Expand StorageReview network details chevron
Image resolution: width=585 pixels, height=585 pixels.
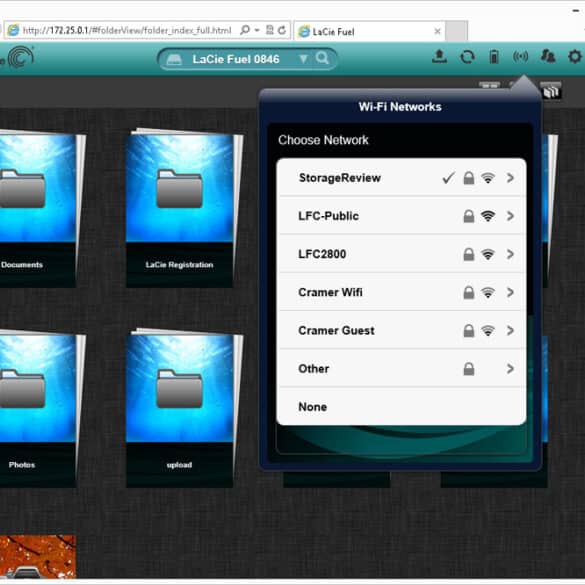point(510,178)
